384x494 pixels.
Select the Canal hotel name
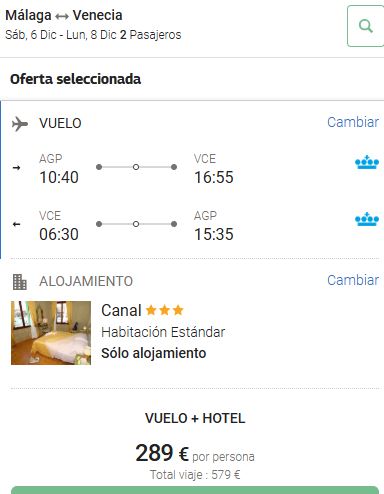click(121, 310)
